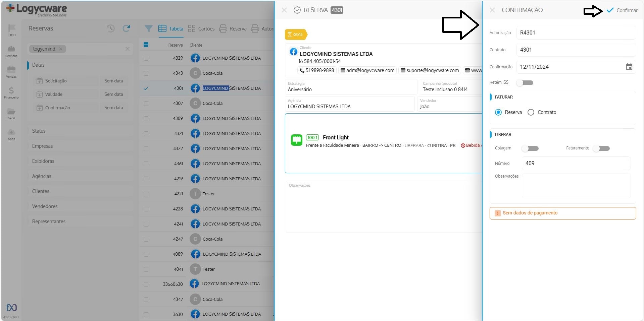Screen dimensions: 644x321
Task: Click the Confirmação filter calendar icon
Action: pos(40,108)
